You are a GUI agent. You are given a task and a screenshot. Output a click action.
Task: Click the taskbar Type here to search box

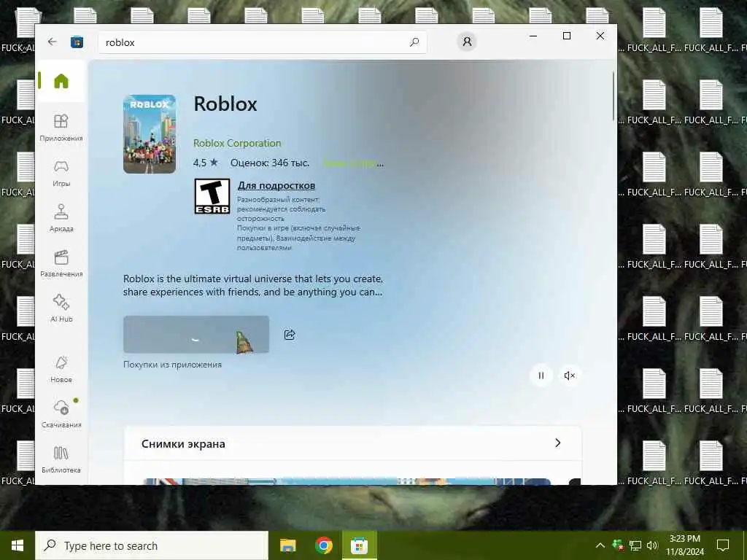point(152,545)
